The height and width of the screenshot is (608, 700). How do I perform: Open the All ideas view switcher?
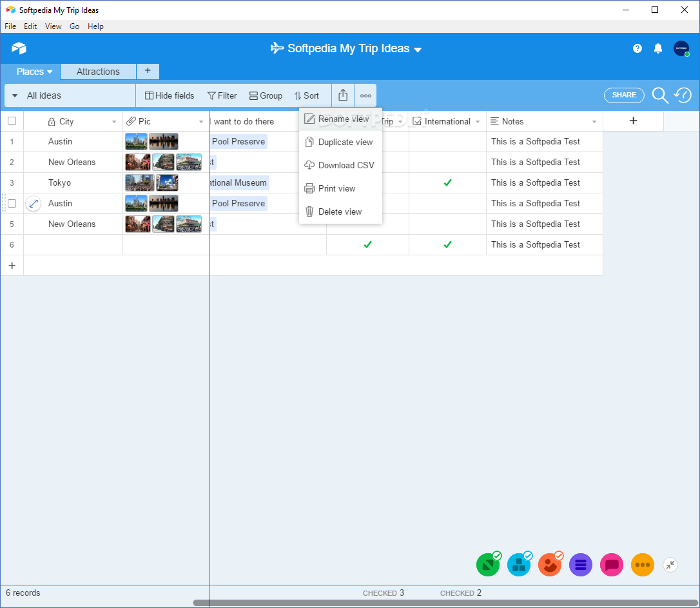pyautogui.click(x=70, y=95)
